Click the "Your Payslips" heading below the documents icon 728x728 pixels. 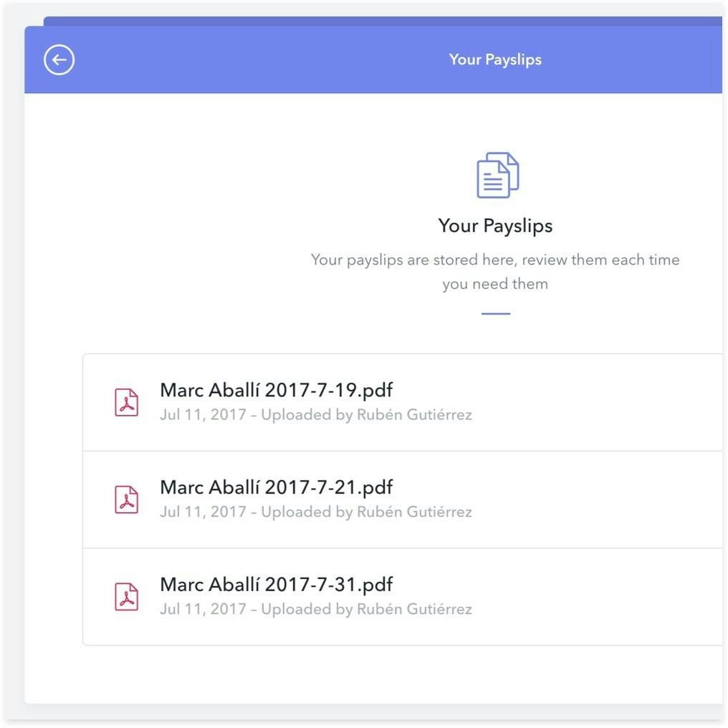495,226
